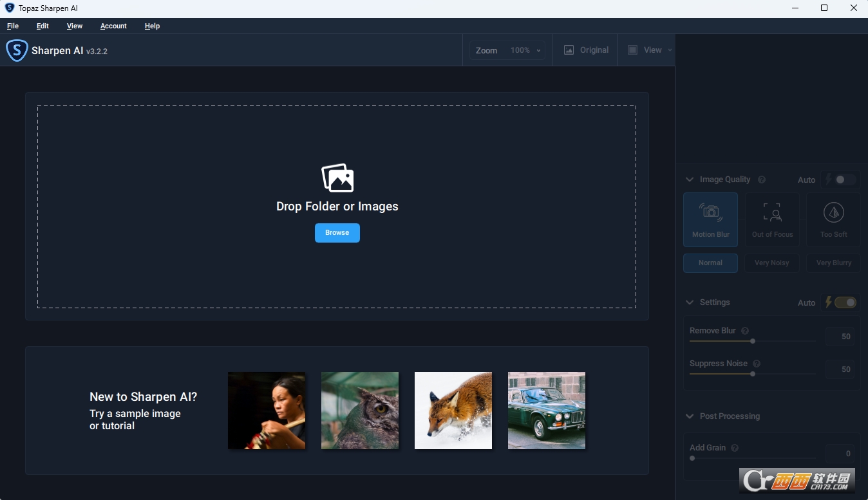Viewport: 868px width, 500px height.
Task: Open the Edit menu
Action: (42, 26)
